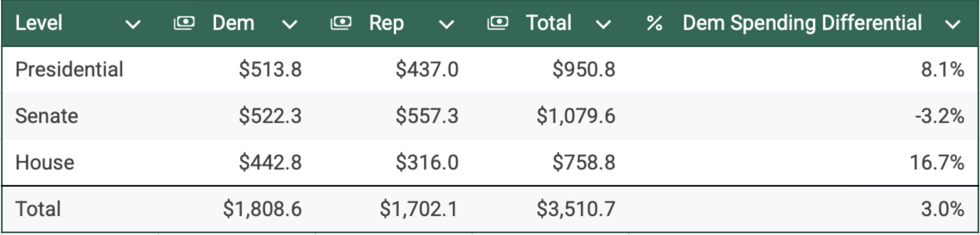The height and width of the screenshot is (235, 980).
Task: Click the Level column header text
Action: (39, 23)
